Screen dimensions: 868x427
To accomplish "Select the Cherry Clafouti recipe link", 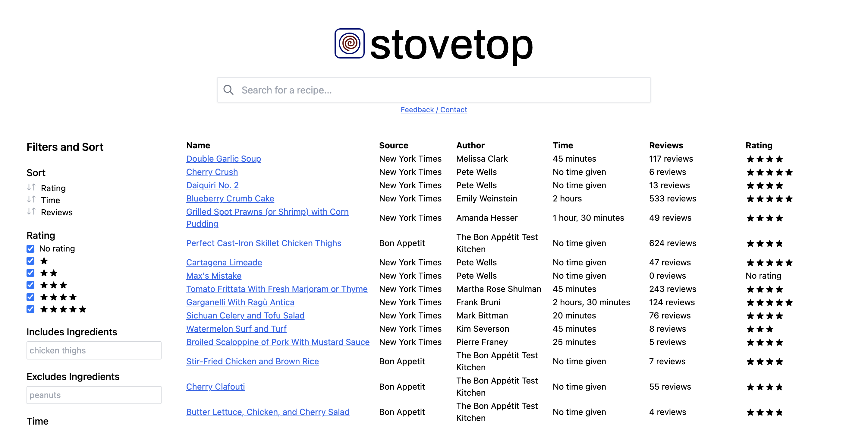I will pos(215,387).
